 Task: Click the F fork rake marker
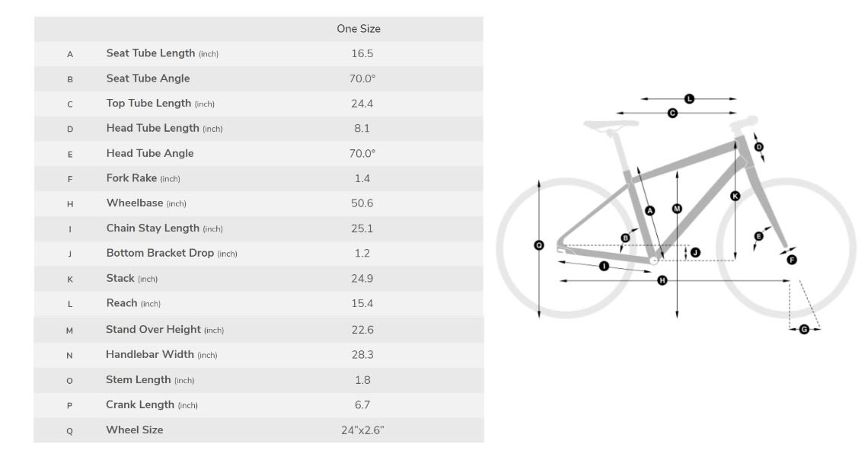click(x=792, y=259)
